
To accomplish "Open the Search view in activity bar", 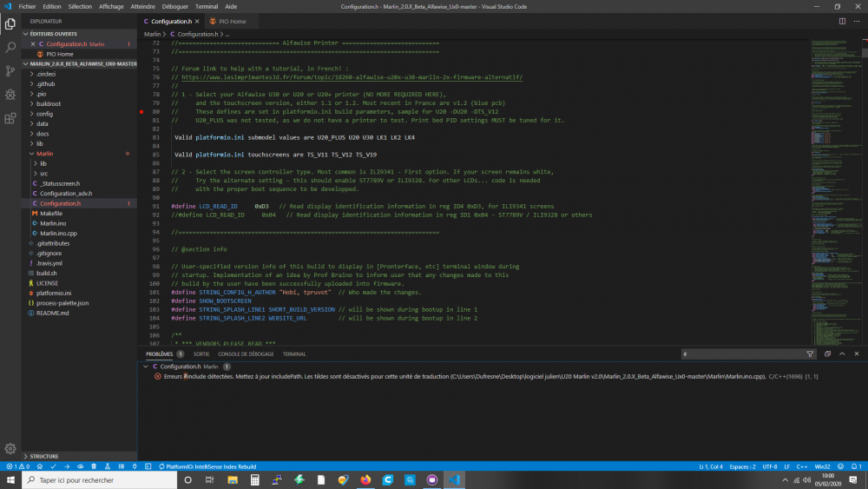I will (x=10, y=48).
